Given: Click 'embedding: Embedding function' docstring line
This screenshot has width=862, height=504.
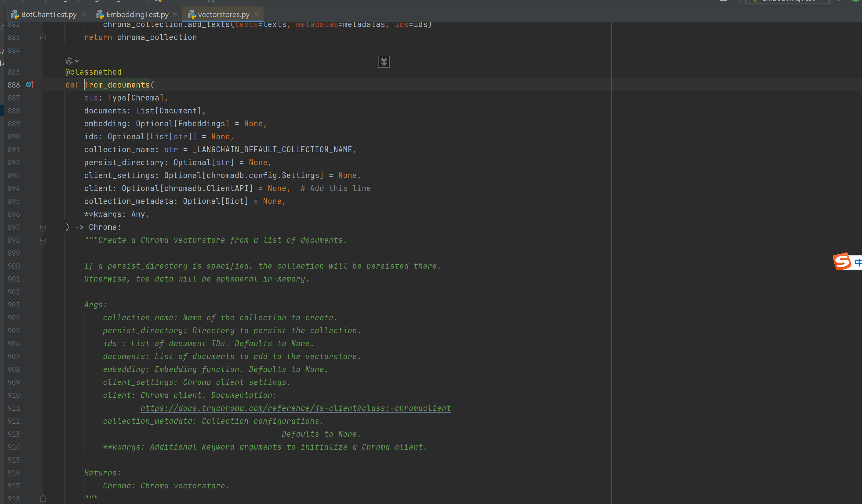Looking at the screenshot, I should point(216,369).
